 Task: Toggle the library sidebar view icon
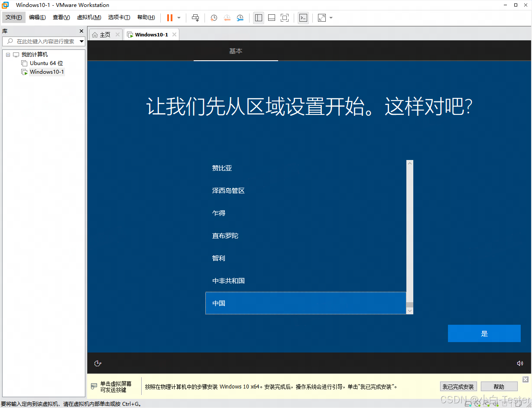click(259, 18)
